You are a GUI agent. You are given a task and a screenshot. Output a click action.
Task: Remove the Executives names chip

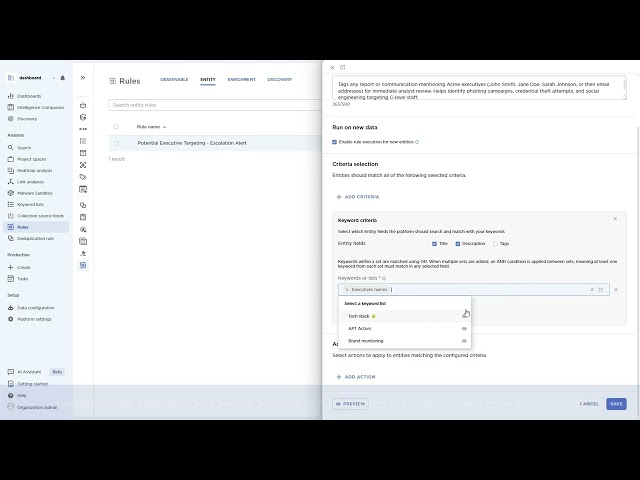[347, 290]
